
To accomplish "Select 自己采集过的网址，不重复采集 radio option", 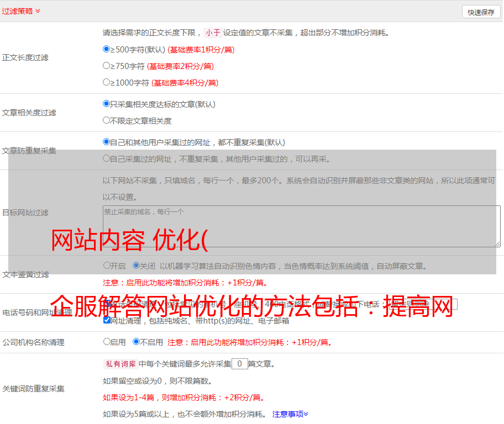I will (106, 158).
